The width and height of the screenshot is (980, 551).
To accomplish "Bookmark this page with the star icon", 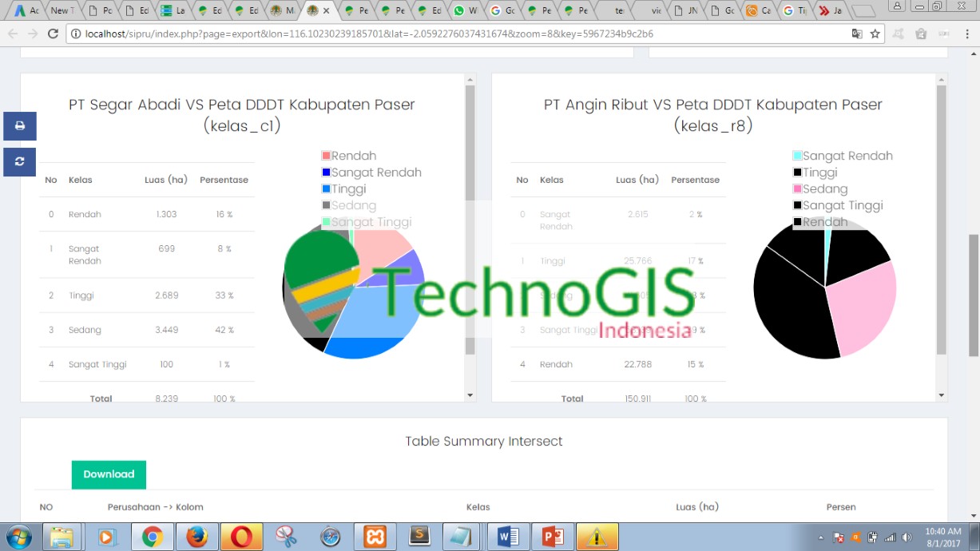I will 875,34.
